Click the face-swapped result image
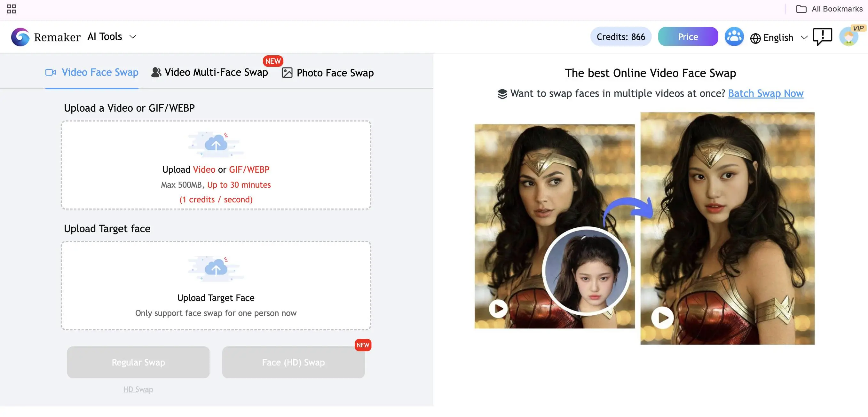868x417 pixels. click(728, 228)
